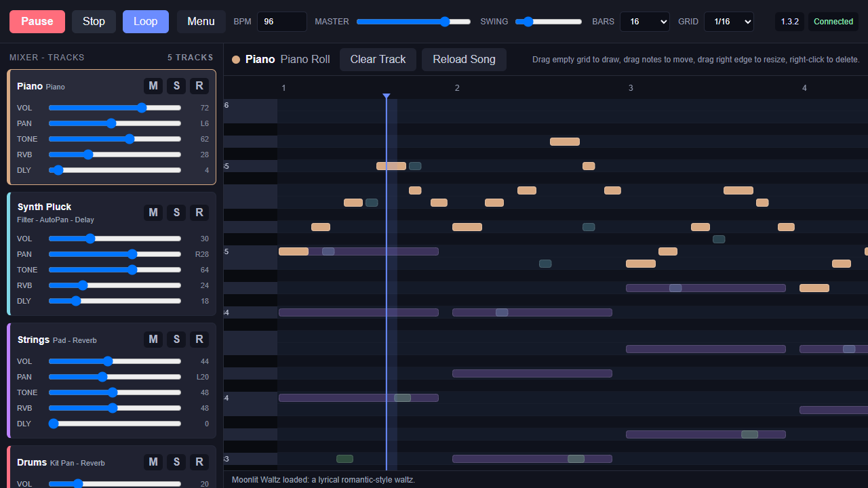Jump to bar 3 on ruler
The height and width of the screenshot is (488, 868).
tap(631, 88)
